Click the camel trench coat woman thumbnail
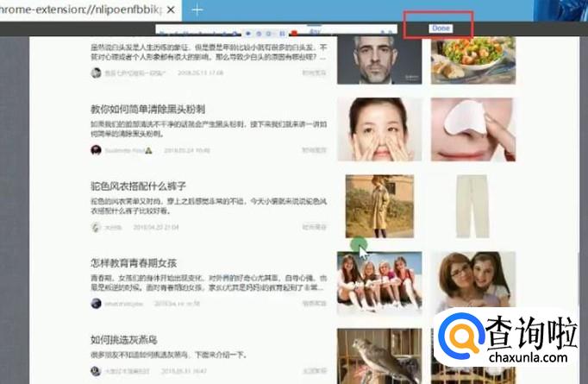Viewport: 588px width, 384px height. point(379,206)
